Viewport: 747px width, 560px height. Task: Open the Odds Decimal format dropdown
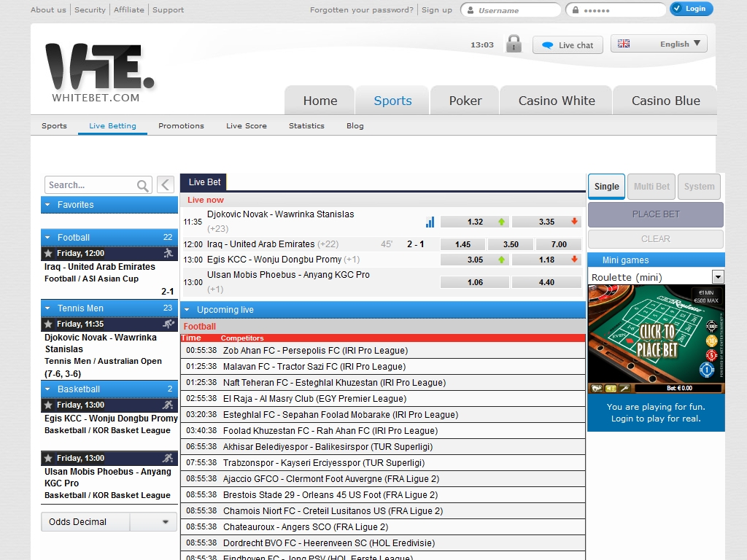[165, 522]
